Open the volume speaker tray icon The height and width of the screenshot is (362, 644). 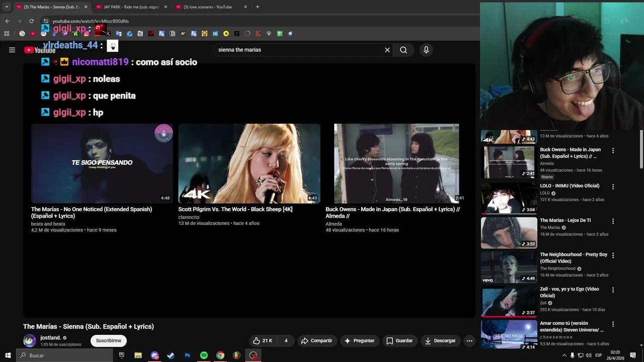pos(589,355)
